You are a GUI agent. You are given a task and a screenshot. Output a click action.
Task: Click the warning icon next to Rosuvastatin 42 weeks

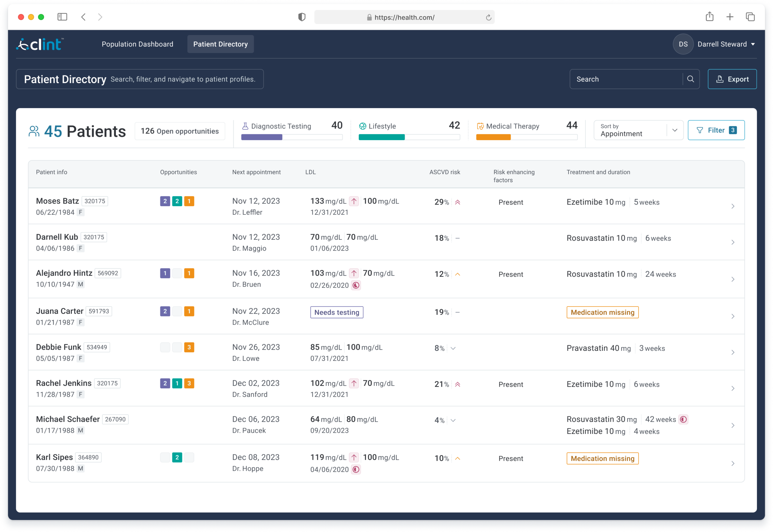[x=683, y=419]
